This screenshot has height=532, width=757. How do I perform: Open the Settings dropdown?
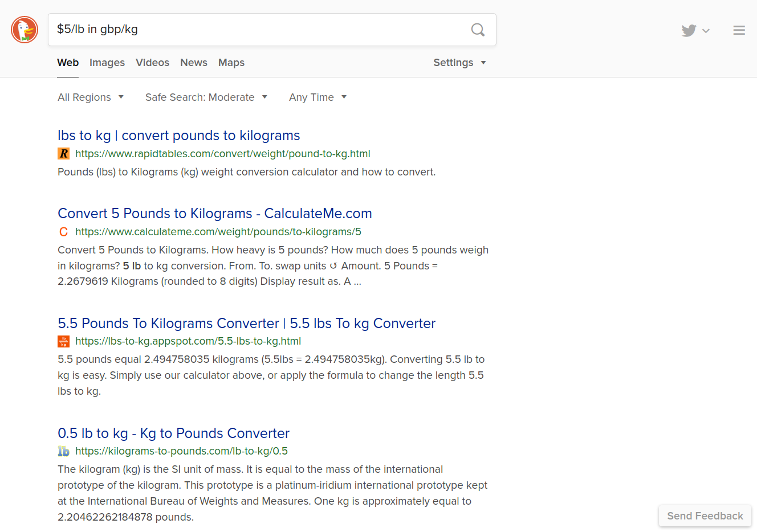(x=459, y=63)
